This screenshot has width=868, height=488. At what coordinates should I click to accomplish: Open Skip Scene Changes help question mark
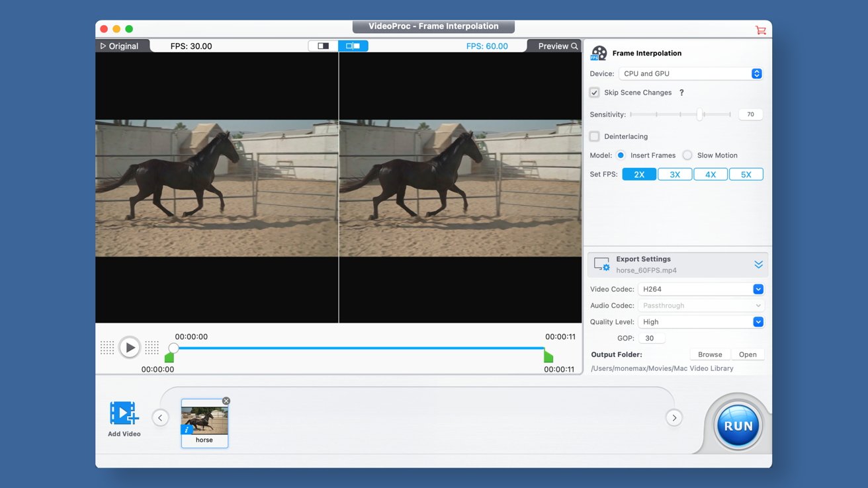(x=681, y=93)
